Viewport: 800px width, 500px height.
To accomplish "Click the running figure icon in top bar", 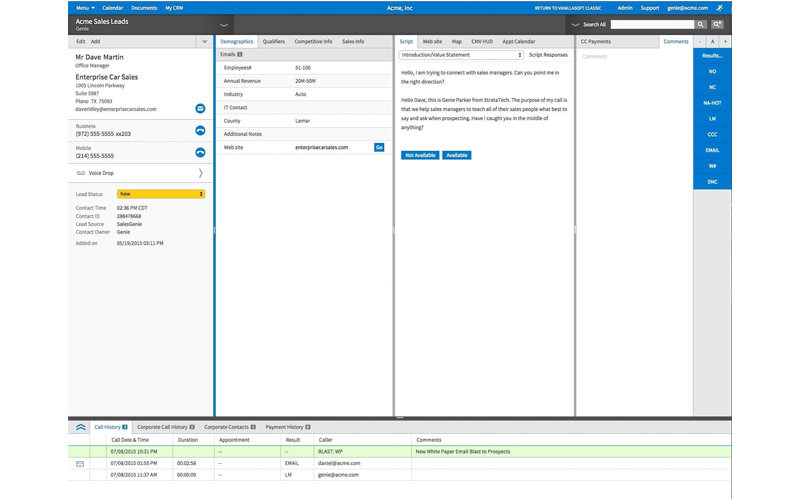I will tap(719, 8).
